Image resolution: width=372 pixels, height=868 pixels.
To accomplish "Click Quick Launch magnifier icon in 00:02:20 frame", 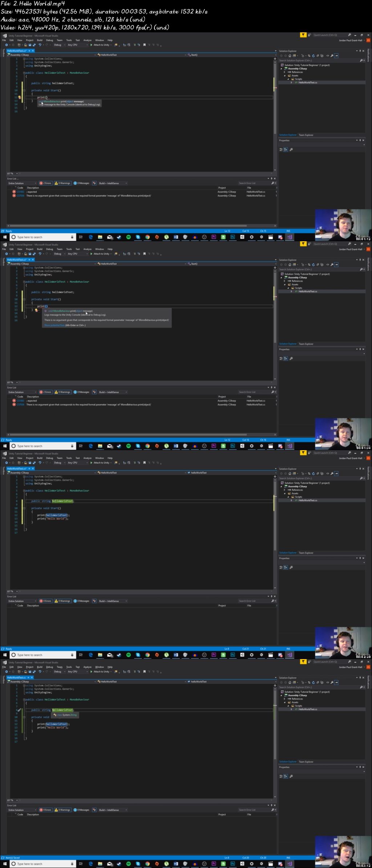I will pos(349,453).
